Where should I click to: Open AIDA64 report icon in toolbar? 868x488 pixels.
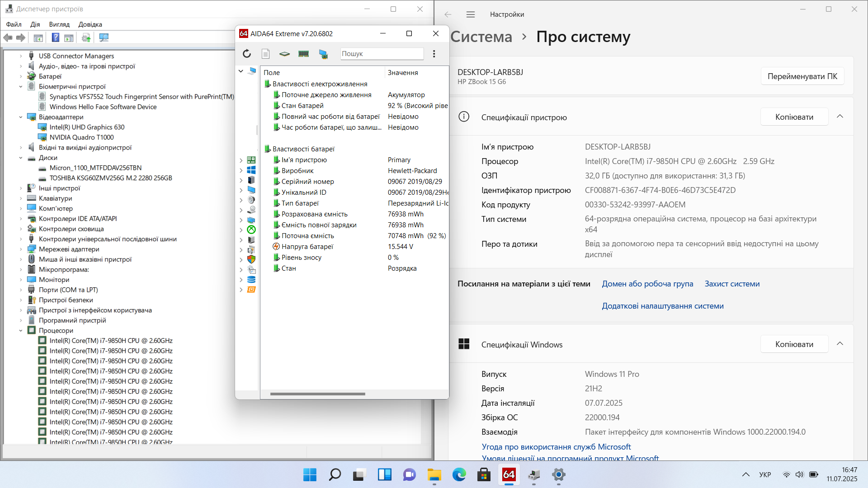coord(266,54)
